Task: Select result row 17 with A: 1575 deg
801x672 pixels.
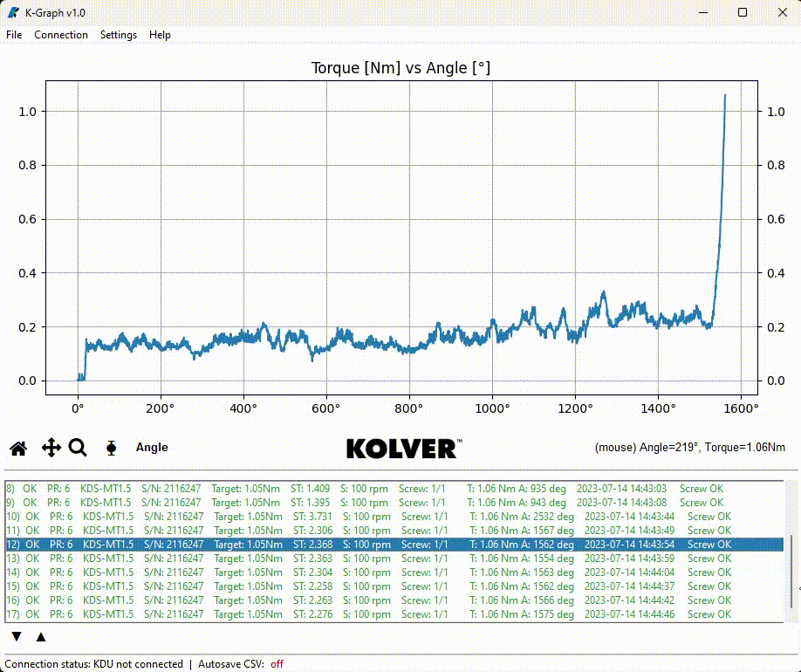Action: [x=394, y=614]
